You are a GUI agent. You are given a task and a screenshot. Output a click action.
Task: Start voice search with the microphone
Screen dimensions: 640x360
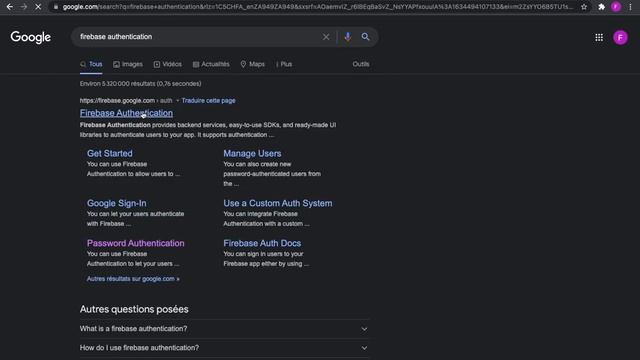pyautogui.click(x=348, y=37)
